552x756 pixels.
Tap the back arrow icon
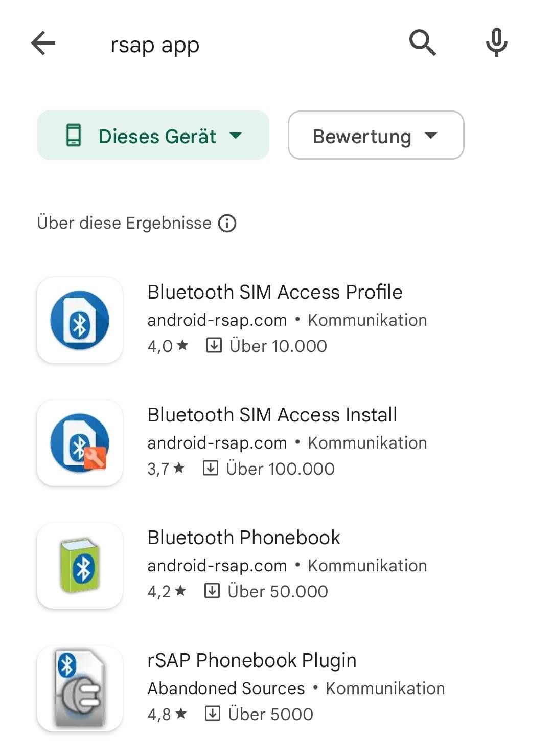click(x=43, y=43)
